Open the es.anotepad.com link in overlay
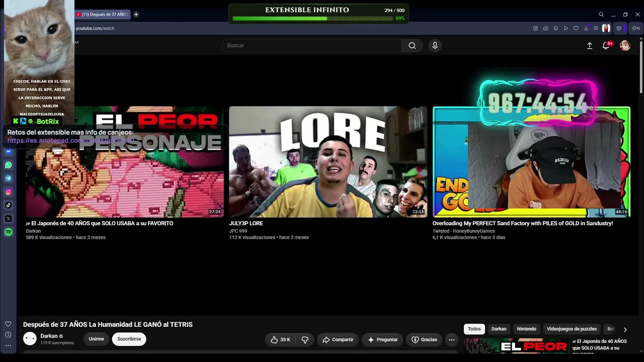This screenshot has width=644, height=362. 70,141
